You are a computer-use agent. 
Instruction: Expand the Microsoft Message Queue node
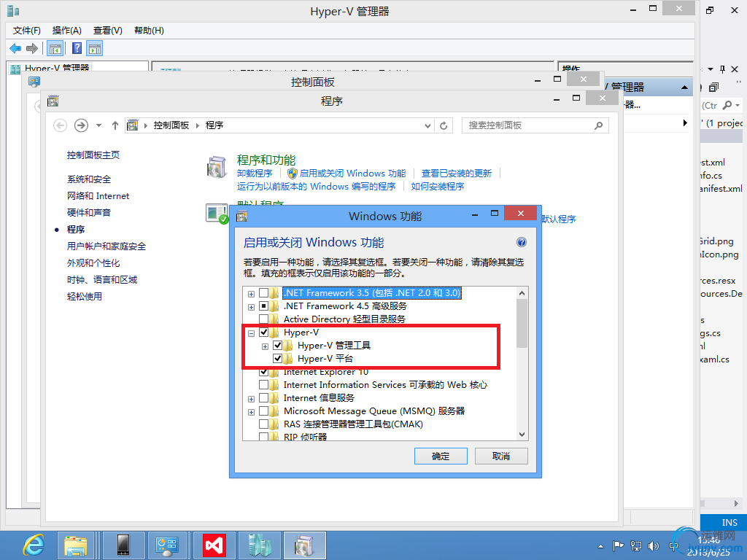[251, 412]
